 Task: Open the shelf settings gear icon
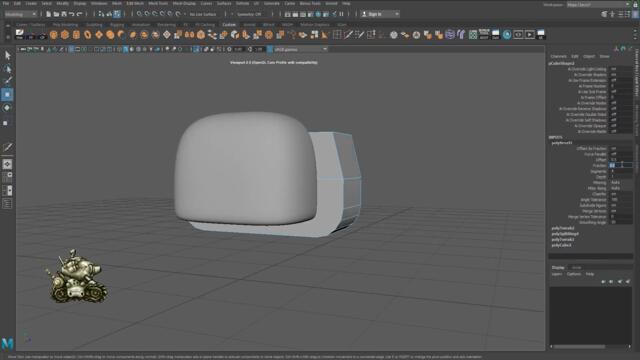[x=7, y=37]
